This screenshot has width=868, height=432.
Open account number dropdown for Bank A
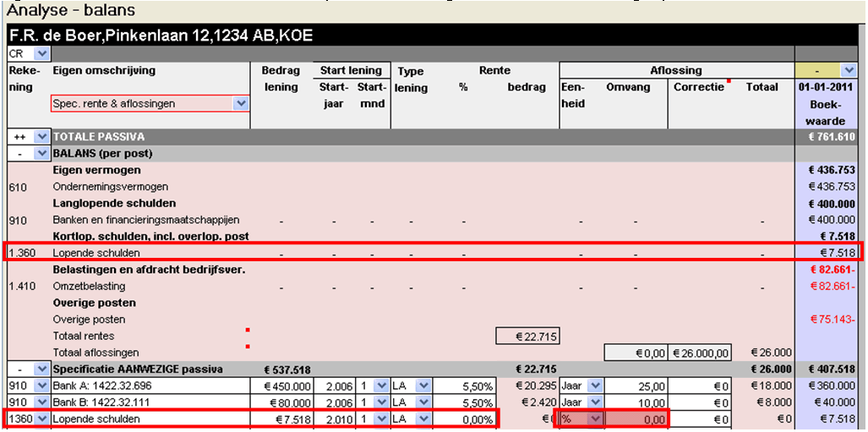point(40,386)
